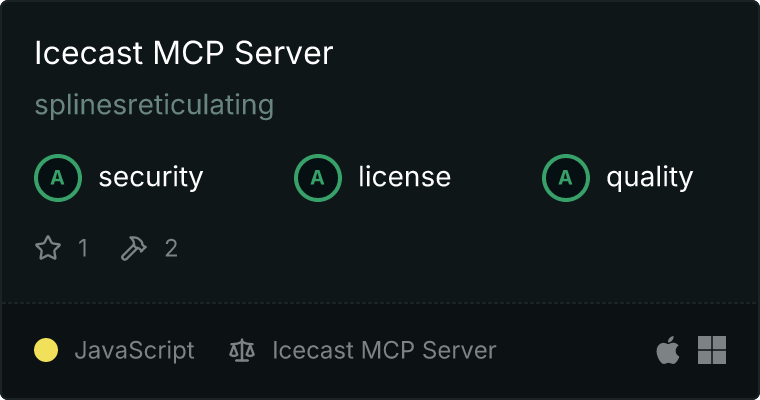Screen dimensions: 760x400
Task: Click the yellow JavaScript language dot
Action: pyautogui.click(x=46, y=350)
